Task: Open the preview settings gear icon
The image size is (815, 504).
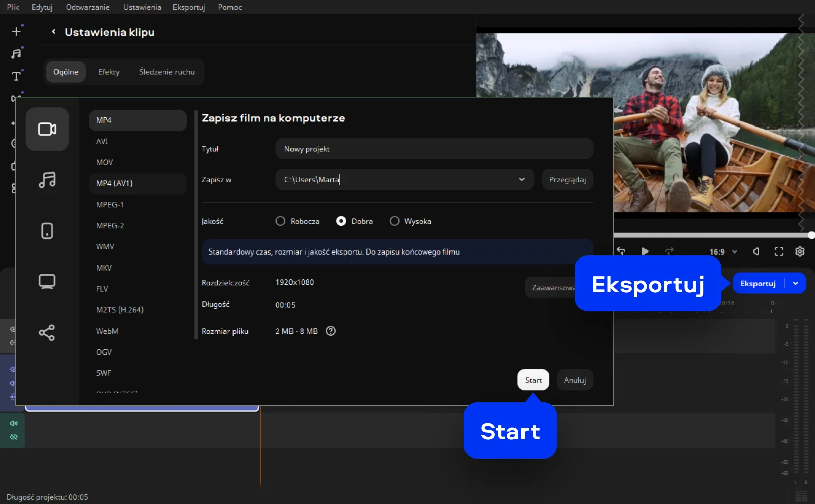Action: (800, 251)
